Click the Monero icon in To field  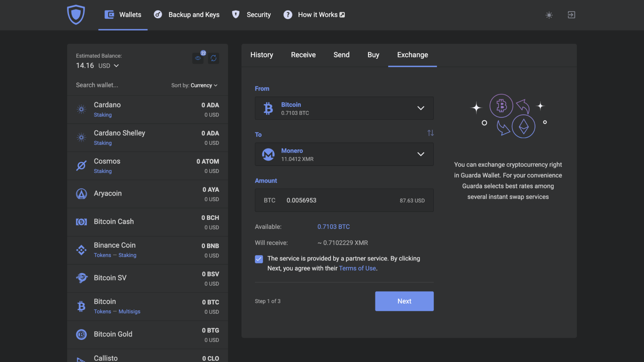pyautogui.click(x=268, y=154)
